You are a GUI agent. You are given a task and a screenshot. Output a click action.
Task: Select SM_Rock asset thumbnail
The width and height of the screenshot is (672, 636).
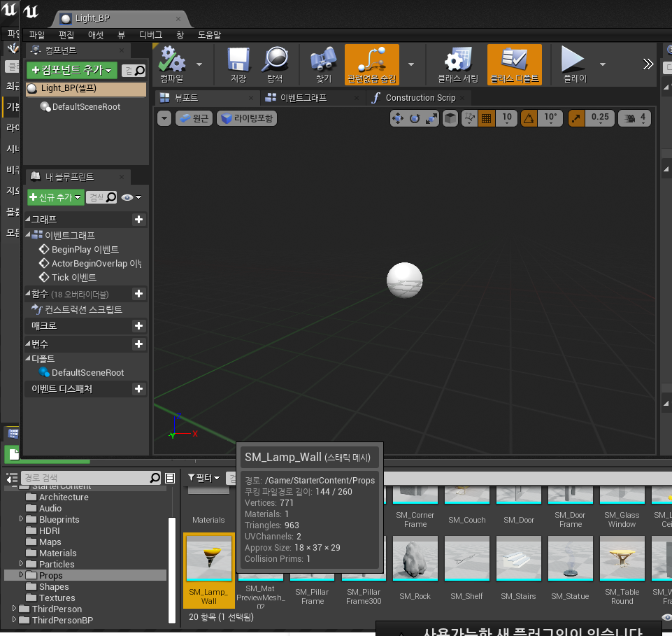coord(415,559)
